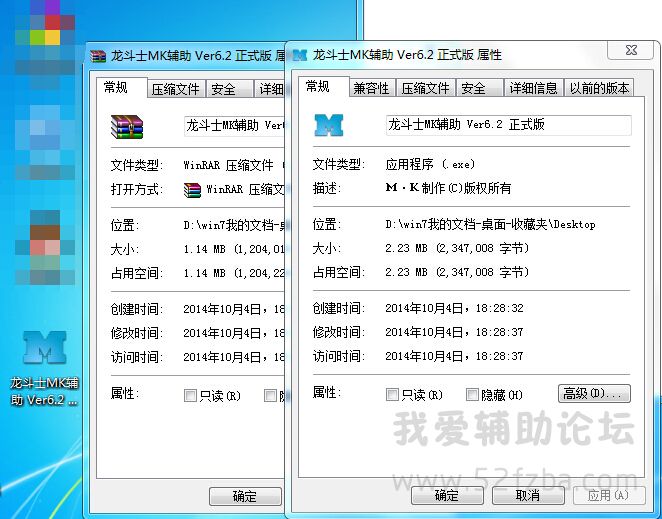Enable 隐藏(H) checkbox in the right properties window

pyautogui.click(x=472, y=395)
